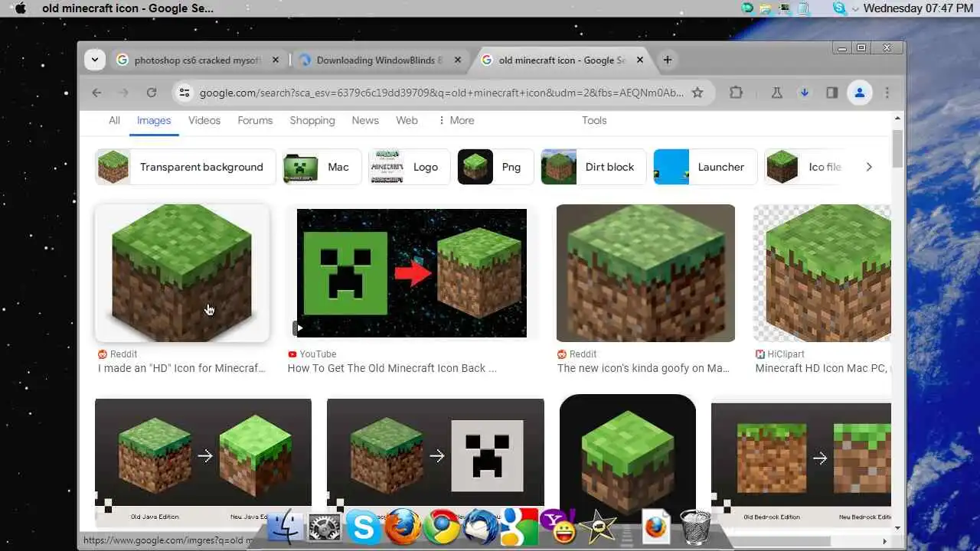Click the Skype menu bar icon
Viewport: 980px width, 551px height.
coord(840,8)
